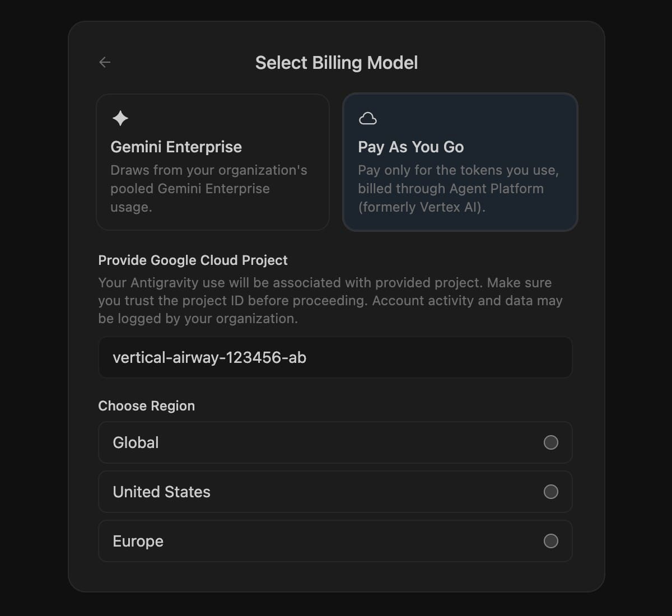
Task: Click the cloud icon in Pay As You Go
Action: coord(367,118)
